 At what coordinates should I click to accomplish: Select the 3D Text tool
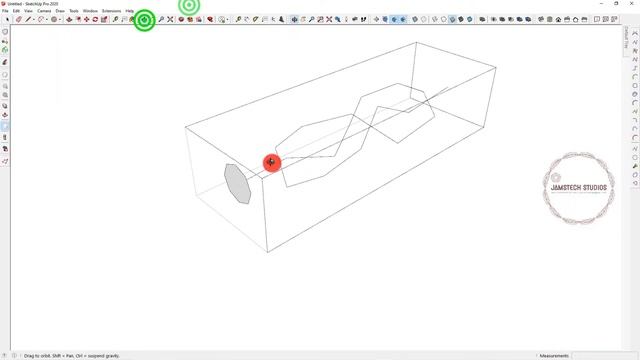pyautogui.click(x=282, y=19)
